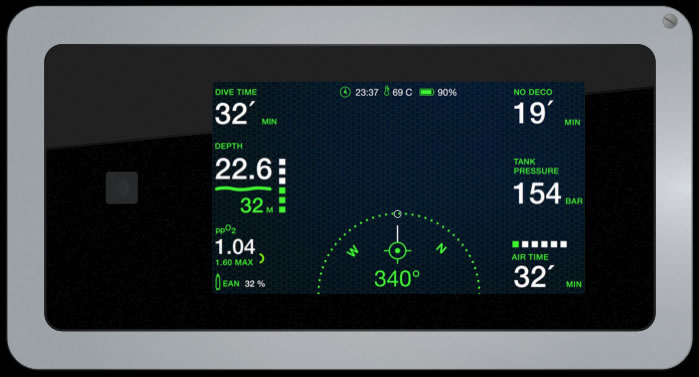The height and width of the screenshot is (377, 699).
Task: Click the W marker on the compass
Action: click(353, 251)
